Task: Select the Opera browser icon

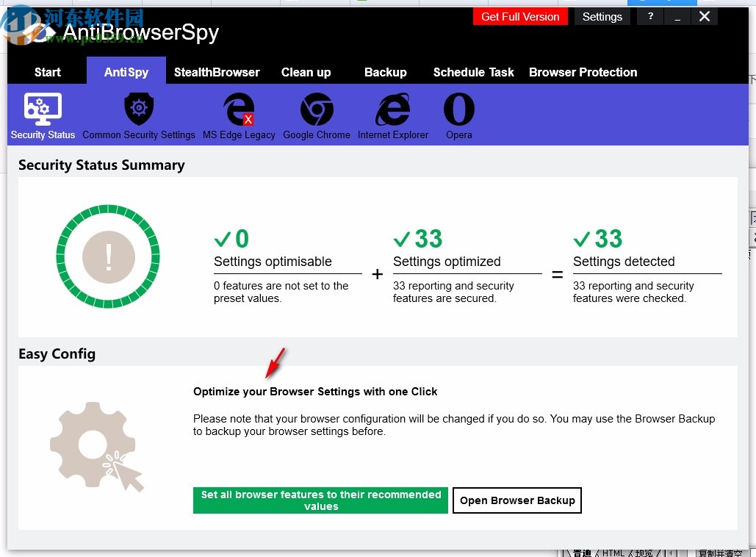Action: (458, 115)
